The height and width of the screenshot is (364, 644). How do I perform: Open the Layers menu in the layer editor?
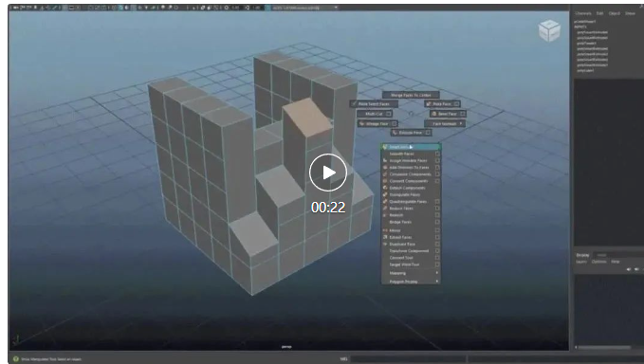coord(581,262)
